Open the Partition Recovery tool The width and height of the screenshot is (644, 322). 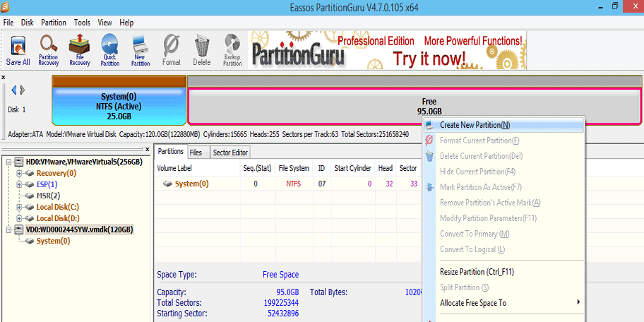pos(49,51)
